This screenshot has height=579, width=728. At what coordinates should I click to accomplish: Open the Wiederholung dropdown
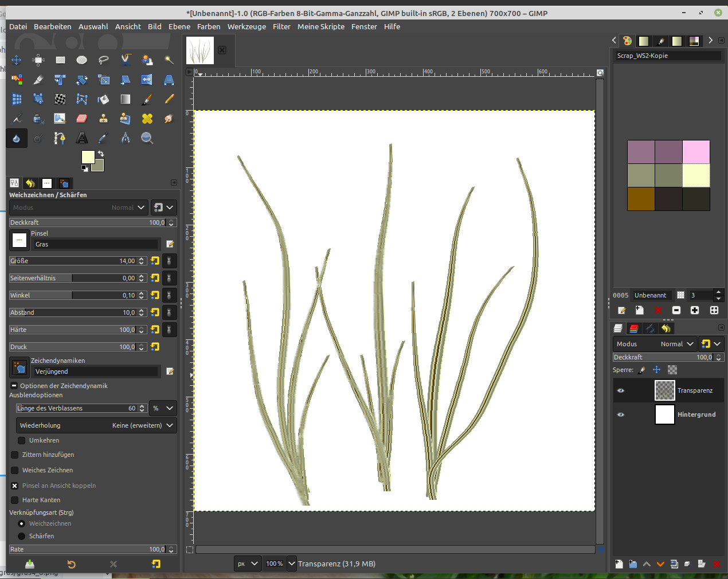[96, 425]
